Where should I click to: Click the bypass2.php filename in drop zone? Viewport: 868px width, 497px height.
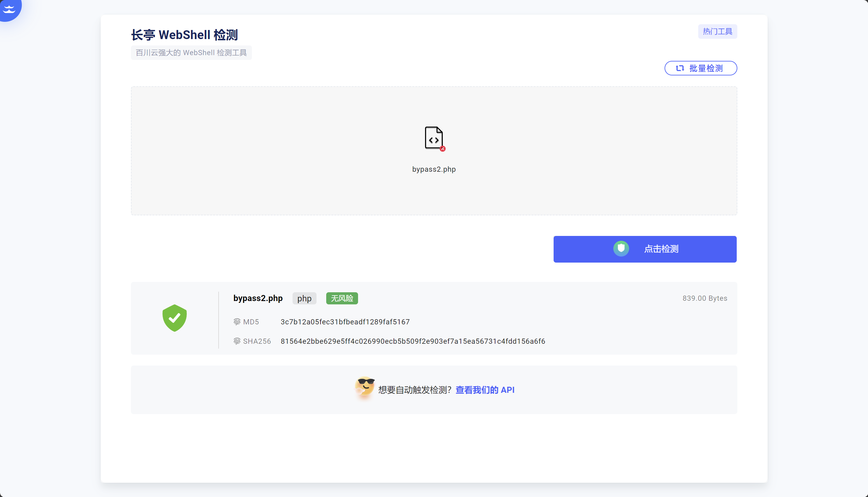pyautogui.click(x=434, y=169)
